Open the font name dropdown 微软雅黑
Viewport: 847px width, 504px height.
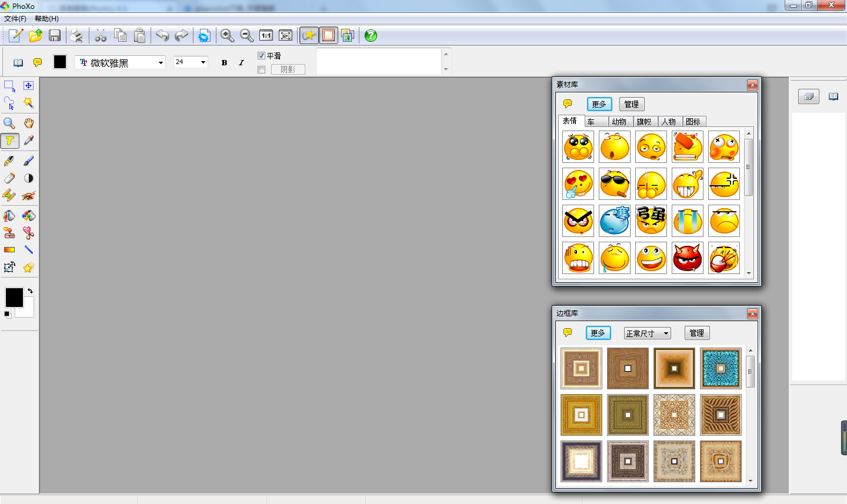coord(121,62)
